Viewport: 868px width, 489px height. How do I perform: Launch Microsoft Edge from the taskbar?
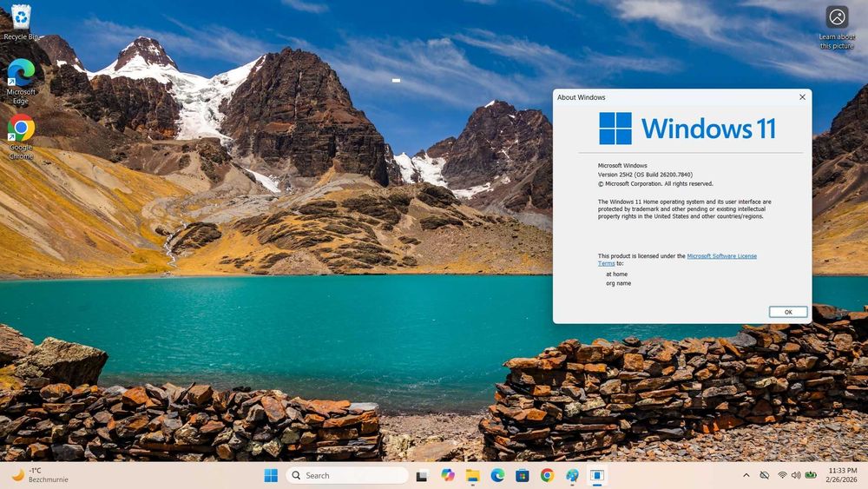point(497,475)
